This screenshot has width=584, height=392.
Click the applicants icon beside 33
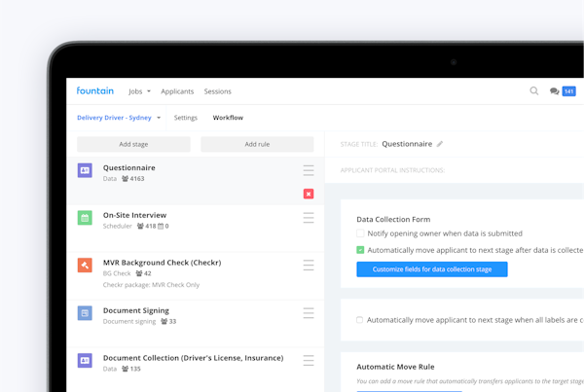[x=164, y=321]
